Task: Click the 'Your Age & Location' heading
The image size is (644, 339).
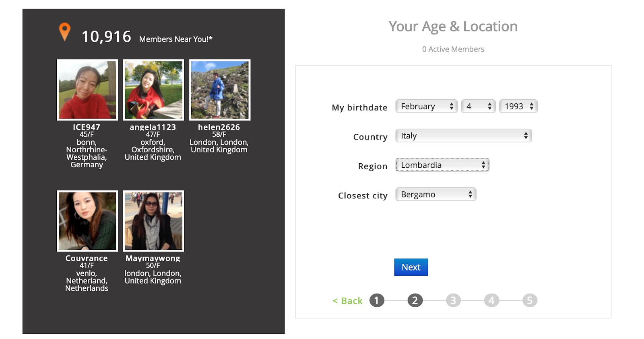Action: point(453,27)
